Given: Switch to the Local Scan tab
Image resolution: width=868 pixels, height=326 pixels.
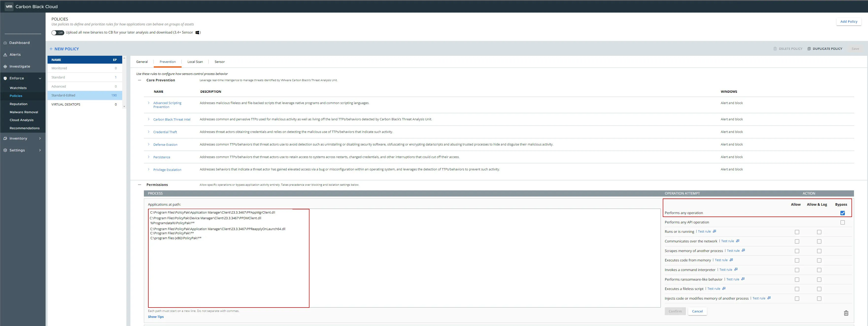Looking at the screenshot, I should tap(195, 62).
